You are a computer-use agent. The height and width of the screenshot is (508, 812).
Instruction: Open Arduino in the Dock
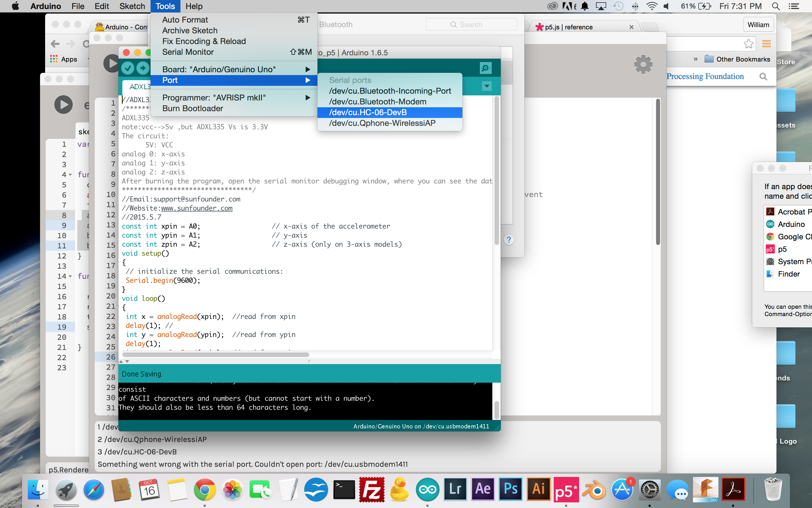click(x=427, y=489)
